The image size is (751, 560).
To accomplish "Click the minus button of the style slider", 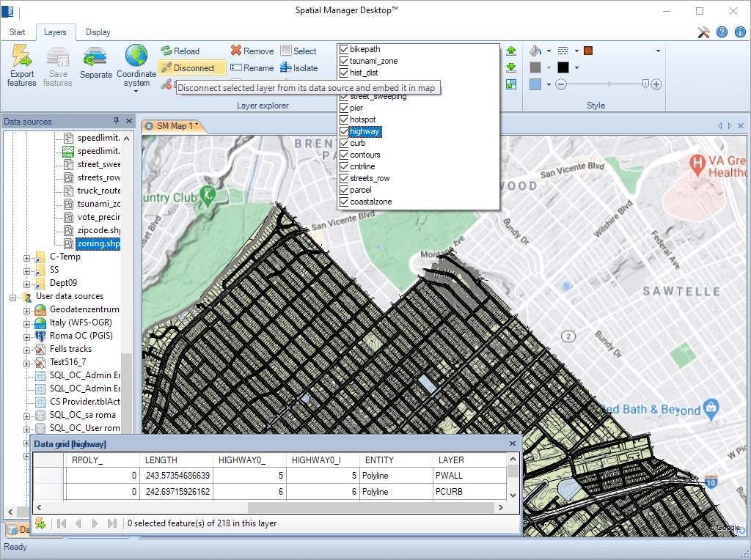I will [561, 85].
